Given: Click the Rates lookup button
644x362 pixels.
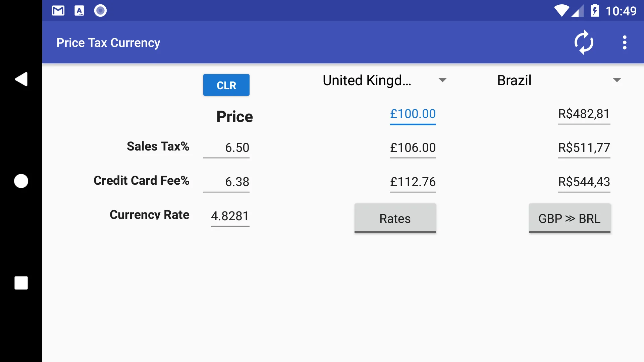Looking at the screenshot, I should 395,218.
